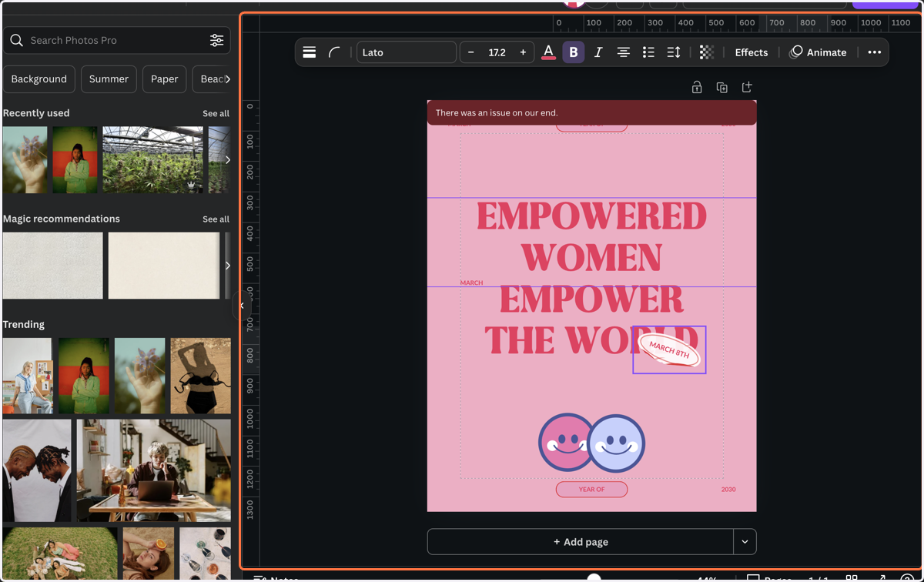Click the Add page button

point(581,542)
